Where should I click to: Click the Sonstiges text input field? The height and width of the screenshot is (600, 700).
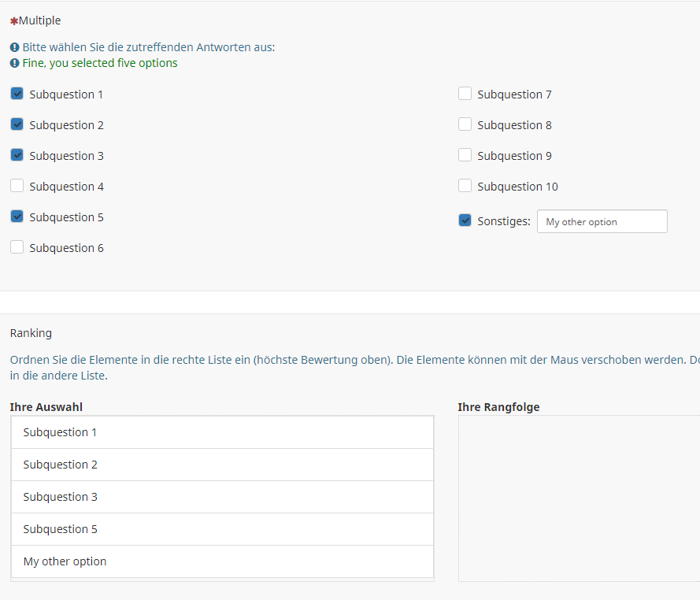click(602, 221)
